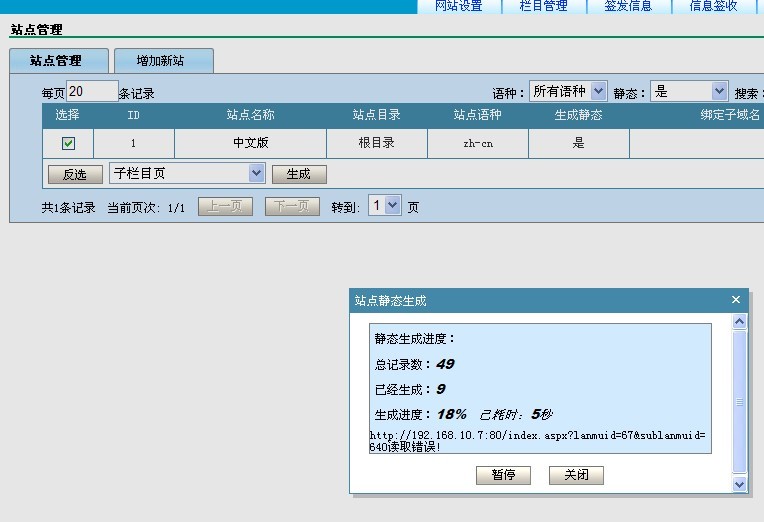Image resolution: width=764 pixels, height=522 pixels.
Task: Open the 网站设置 menu
Action: click(458, 6)
